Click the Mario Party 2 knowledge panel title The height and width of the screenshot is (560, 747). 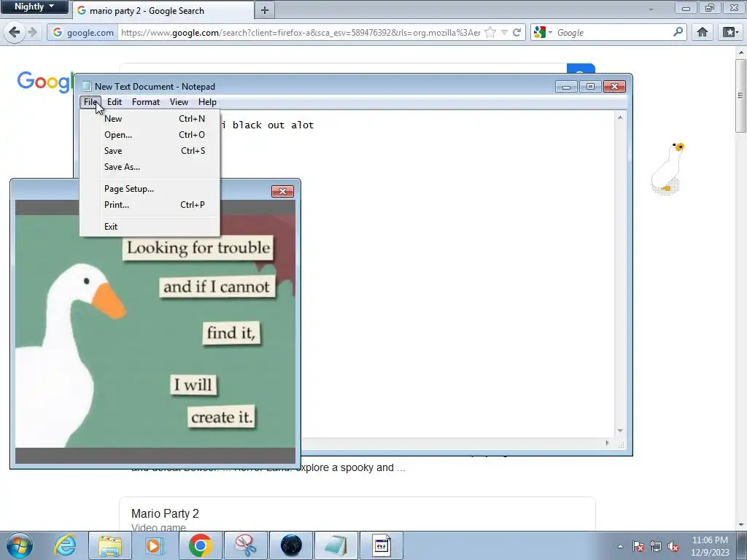pos(165,514)
